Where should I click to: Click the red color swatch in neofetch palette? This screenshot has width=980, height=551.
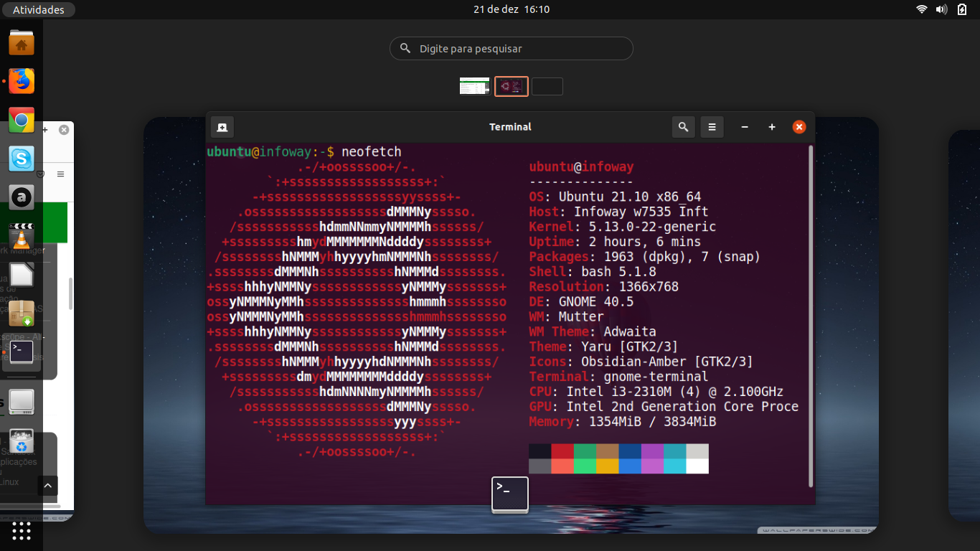[562, 451]
